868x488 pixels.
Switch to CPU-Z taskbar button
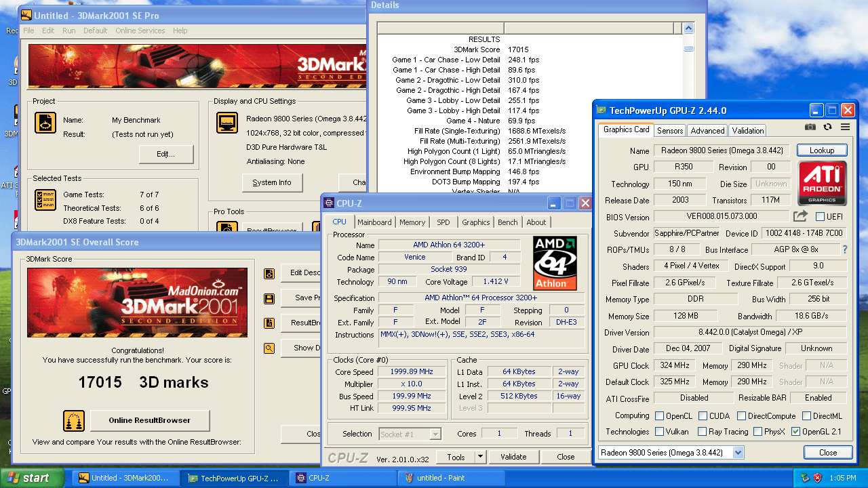(x=343, y=478)
